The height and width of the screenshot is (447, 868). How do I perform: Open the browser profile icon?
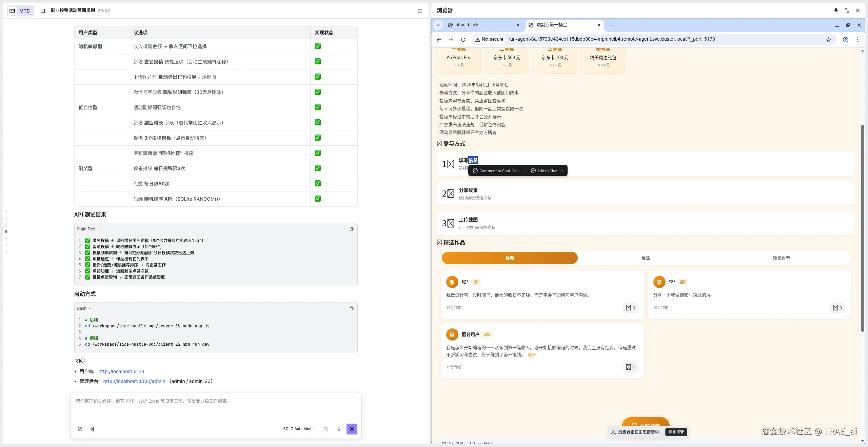(x=845, y=40)
